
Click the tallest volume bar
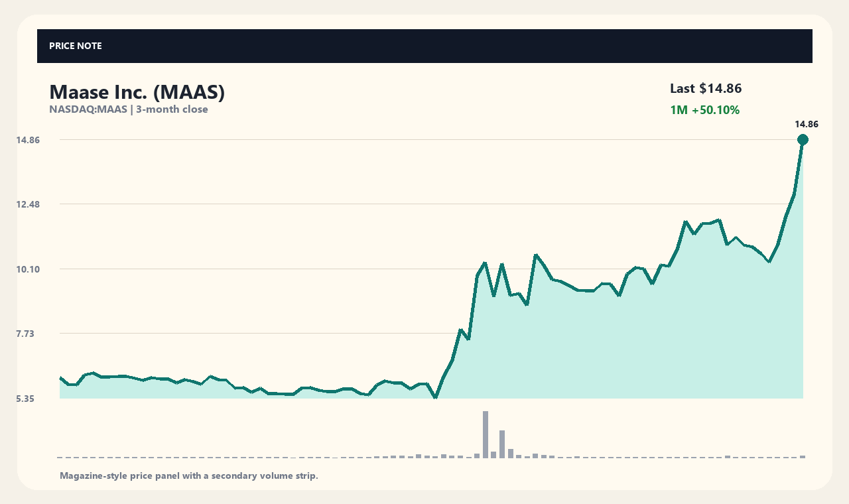point(486,434)
